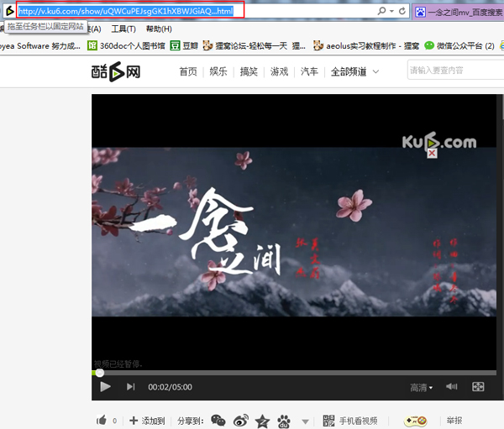The width and height of the screenshot is (504, 429).
Task: Open the 狸窝论坛-轻松每一天 bookmark
Action: [x=255, y=45]
